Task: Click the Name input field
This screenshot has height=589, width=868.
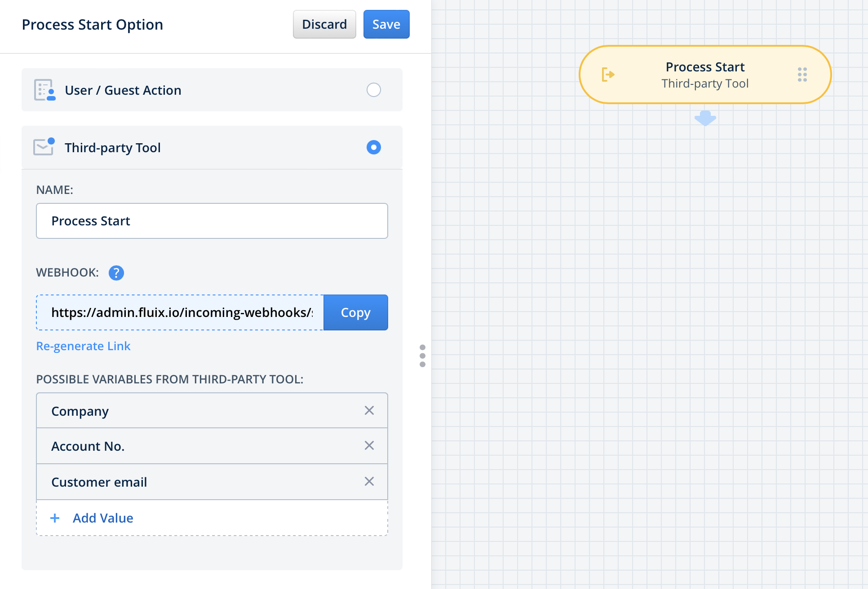Action: coord(212,221)
